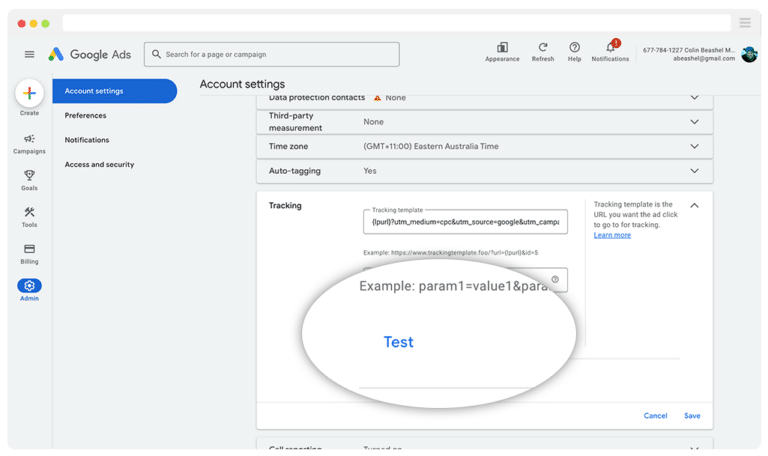Screen dimensions: 768x456
Task: Open the Notifications bell
Action: (x=610, y=48)
